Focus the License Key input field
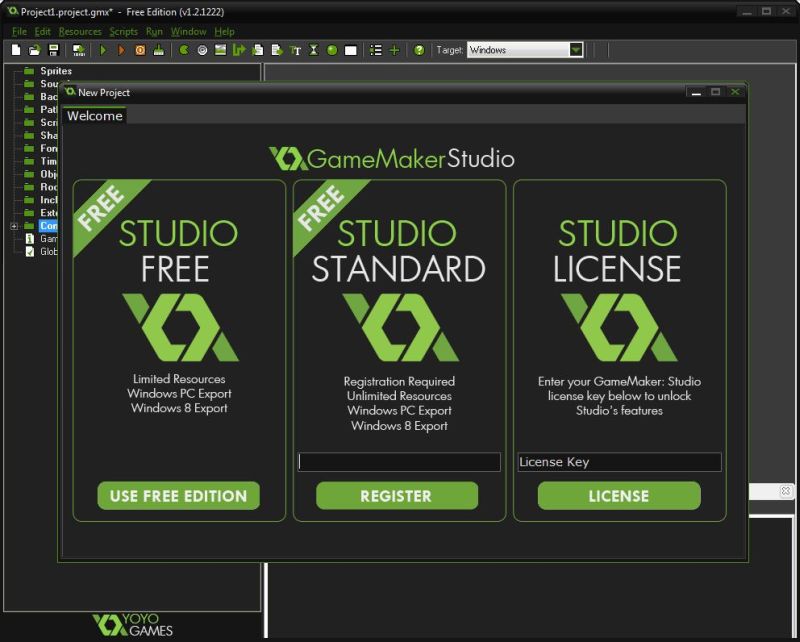800x642 pixels. click(619, 462)
